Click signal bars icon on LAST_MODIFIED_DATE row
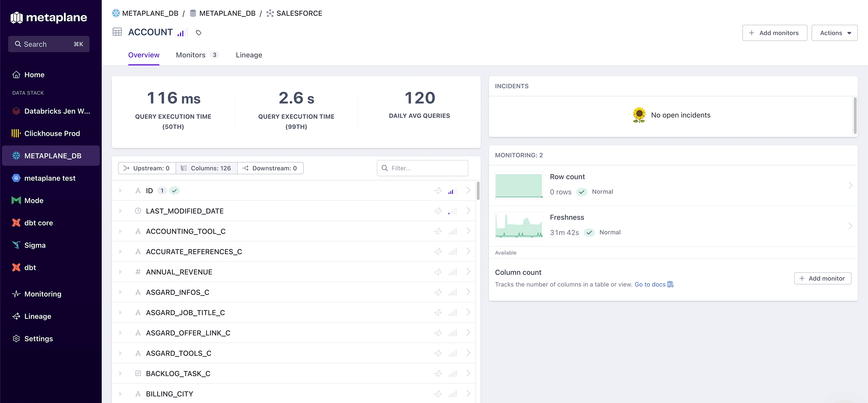The height and width of the screenshot is (403, 868). (452, 211)
